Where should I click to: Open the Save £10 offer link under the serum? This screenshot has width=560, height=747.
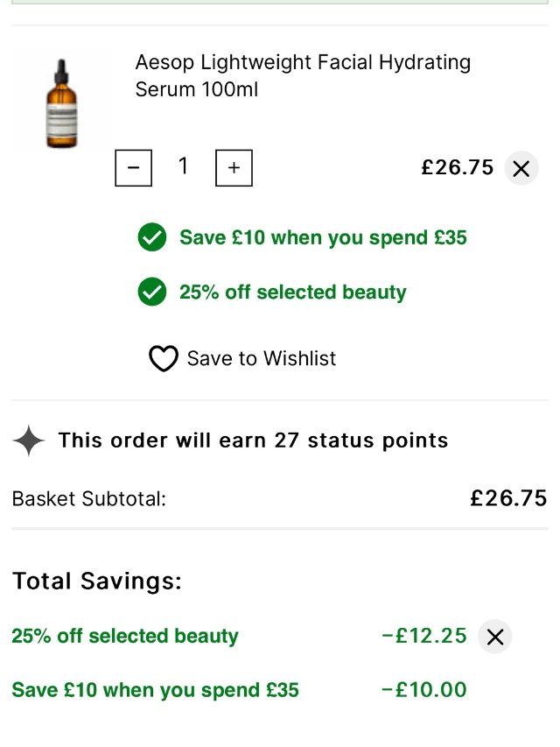click(323, 237)
